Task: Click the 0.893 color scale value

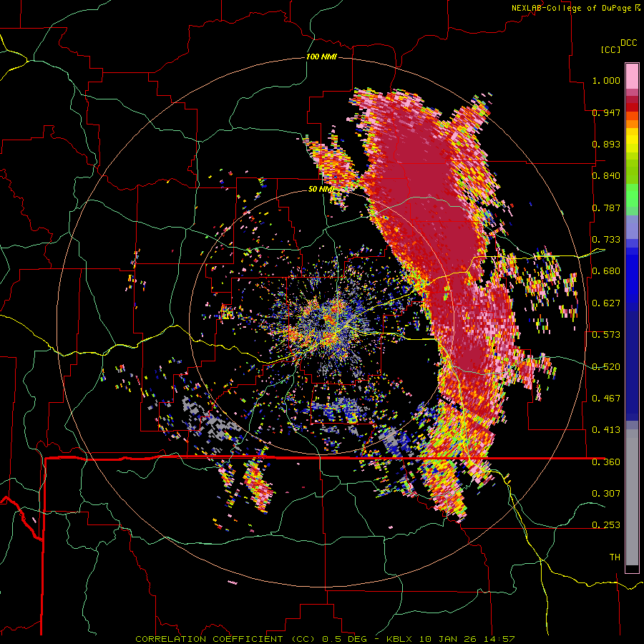Action: pos(606,144)
